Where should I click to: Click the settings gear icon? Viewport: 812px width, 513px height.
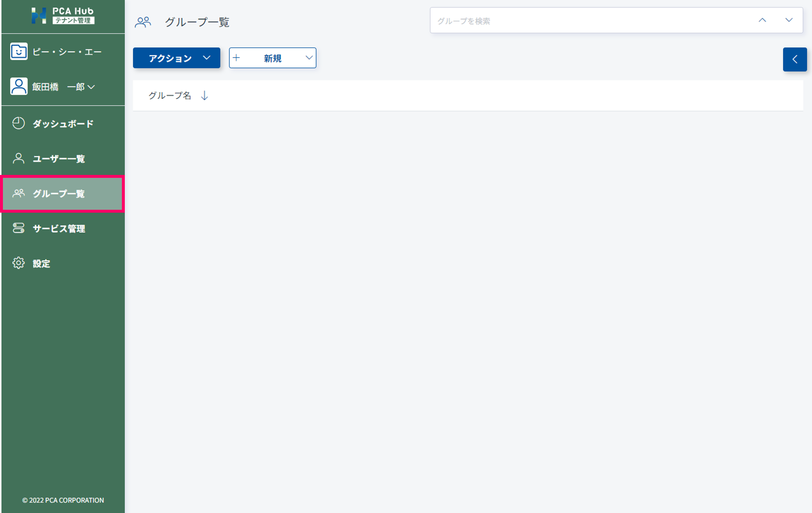18,263
